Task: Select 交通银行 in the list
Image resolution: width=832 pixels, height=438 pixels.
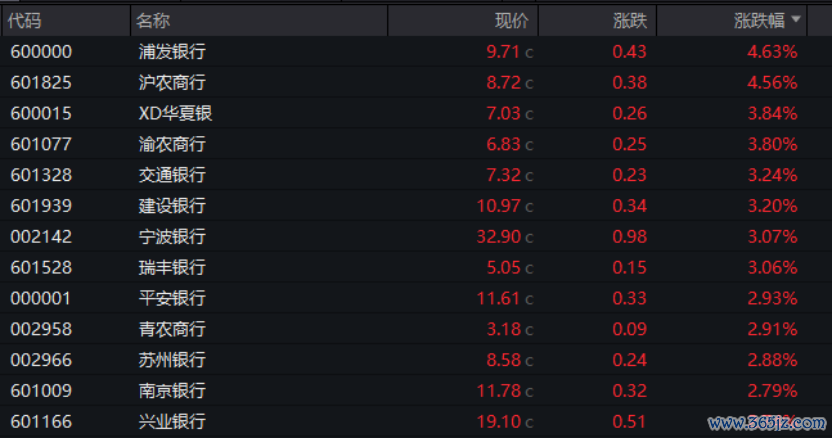Action: coord(172,175)
